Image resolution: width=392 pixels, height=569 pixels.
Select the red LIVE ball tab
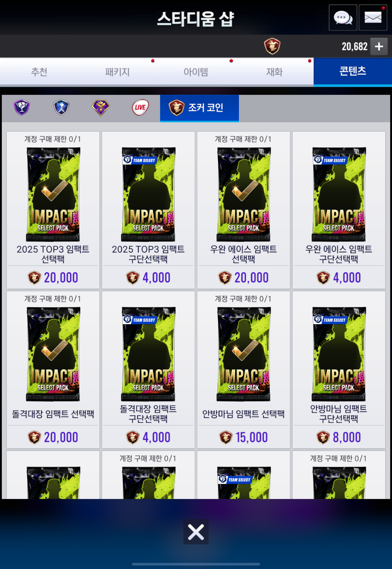click(140, 107)
